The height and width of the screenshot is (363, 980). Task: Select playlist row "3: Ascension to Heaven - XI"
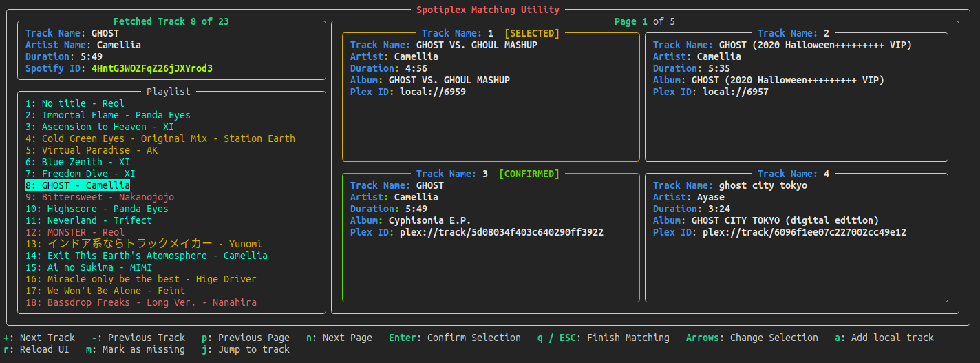[x=100, y=127]
